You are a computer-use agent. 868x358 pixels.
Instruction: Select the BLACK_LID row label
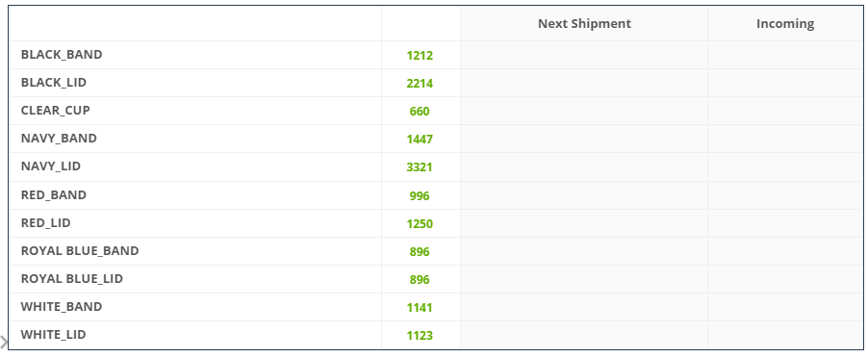(54, 83)
